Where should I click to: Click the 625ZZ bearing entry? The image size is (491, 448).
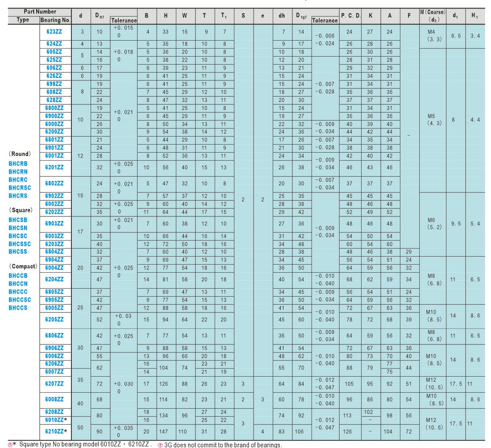[x=54, y=60]
